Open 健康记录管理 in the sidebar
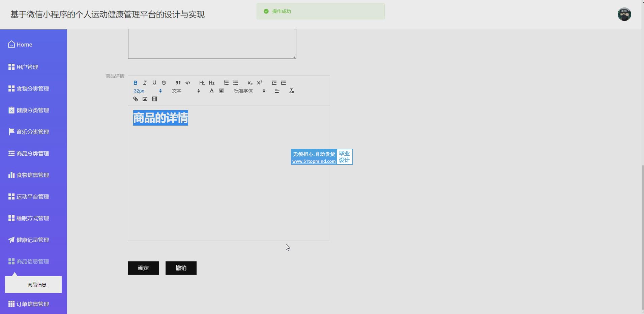The height and width of the screenshot is (314, 644). (x=33, y=240)
